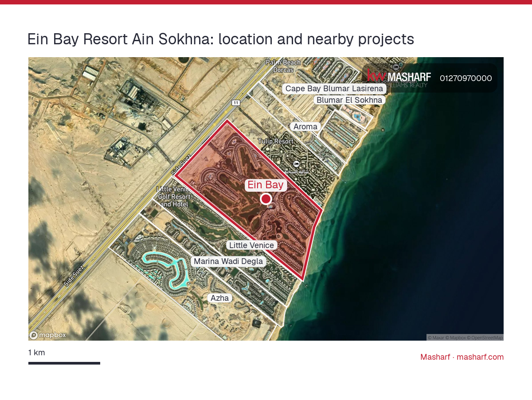
Task: Open the © Maxar attribution link
Action: click(436, 338)
